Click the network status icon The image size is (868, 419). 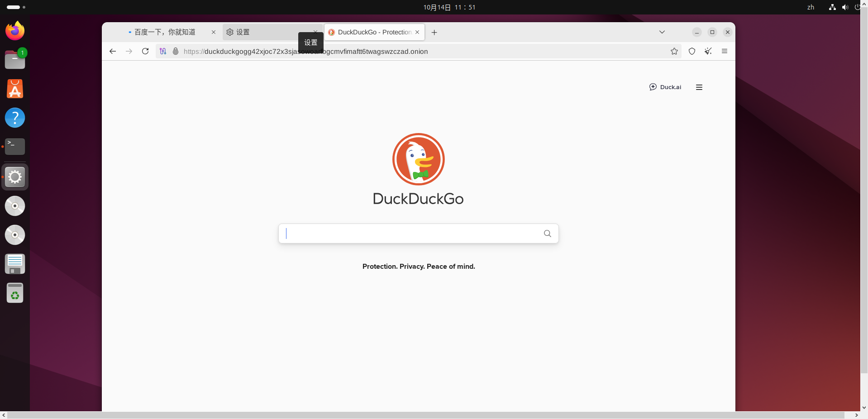coord(832,7)
